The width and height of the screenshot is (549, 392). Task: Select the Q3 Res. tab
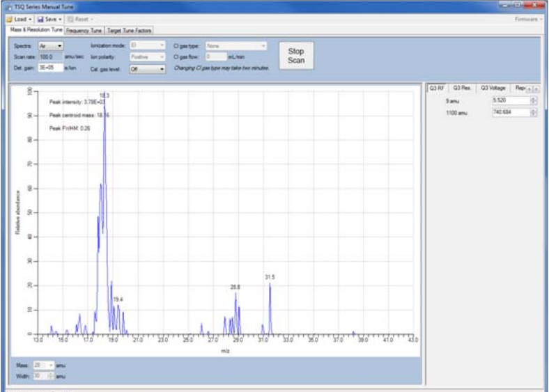(461, 88)
